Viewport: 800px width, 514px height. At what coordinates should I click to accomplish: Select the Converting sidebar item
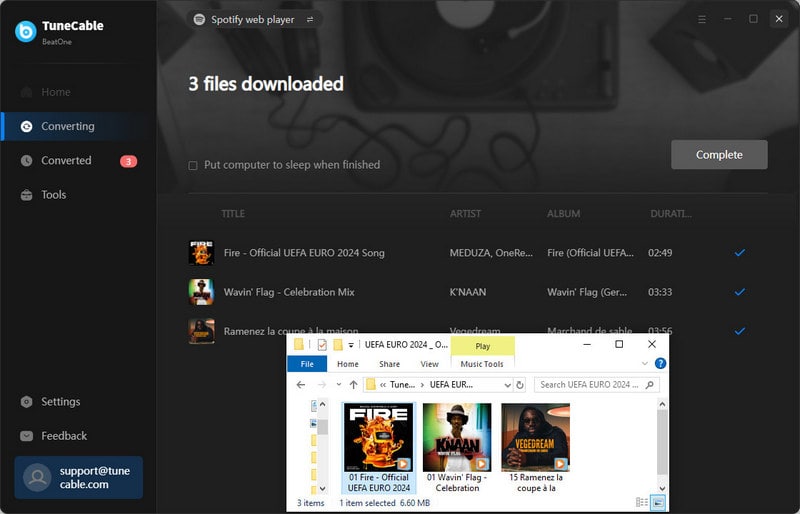(x=78, y=126)
